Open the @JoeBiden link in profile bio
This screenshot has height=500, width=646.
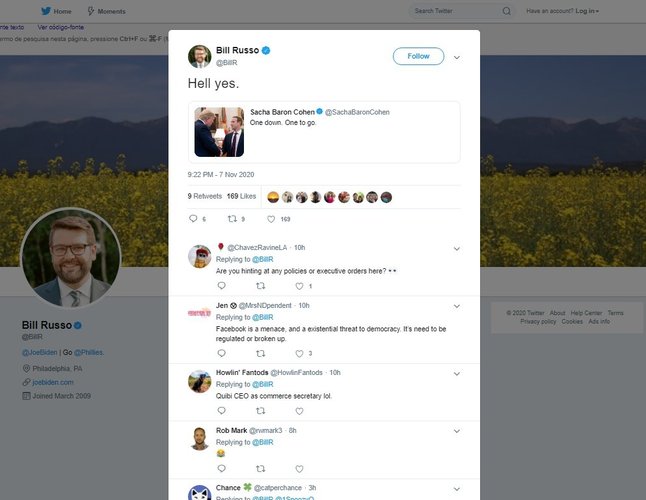click(x=40, y=352)
